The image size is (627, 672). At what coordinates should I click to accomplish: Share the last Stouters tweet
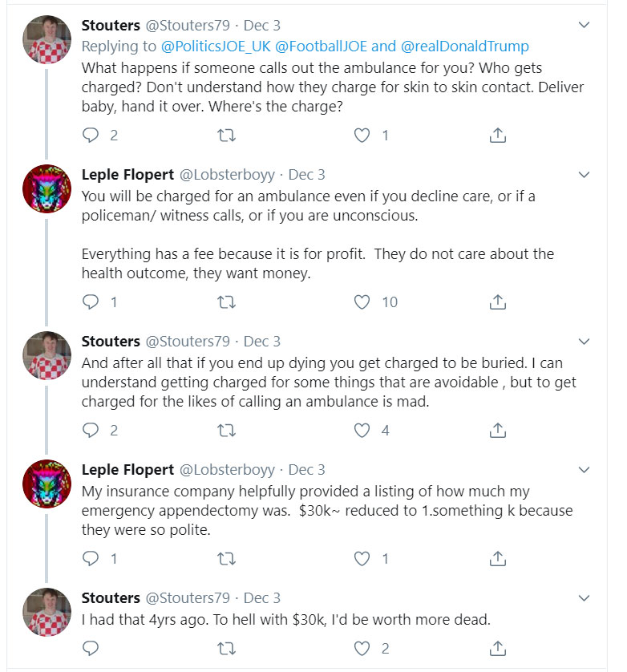coord(497,648)
